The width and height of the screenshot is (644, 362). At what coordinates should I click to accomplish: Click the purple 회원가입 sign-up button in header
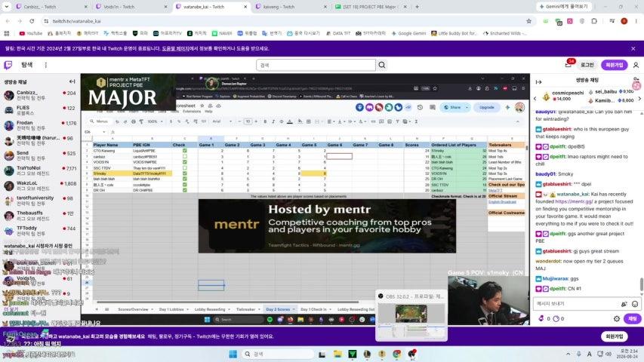pos(615,65)
